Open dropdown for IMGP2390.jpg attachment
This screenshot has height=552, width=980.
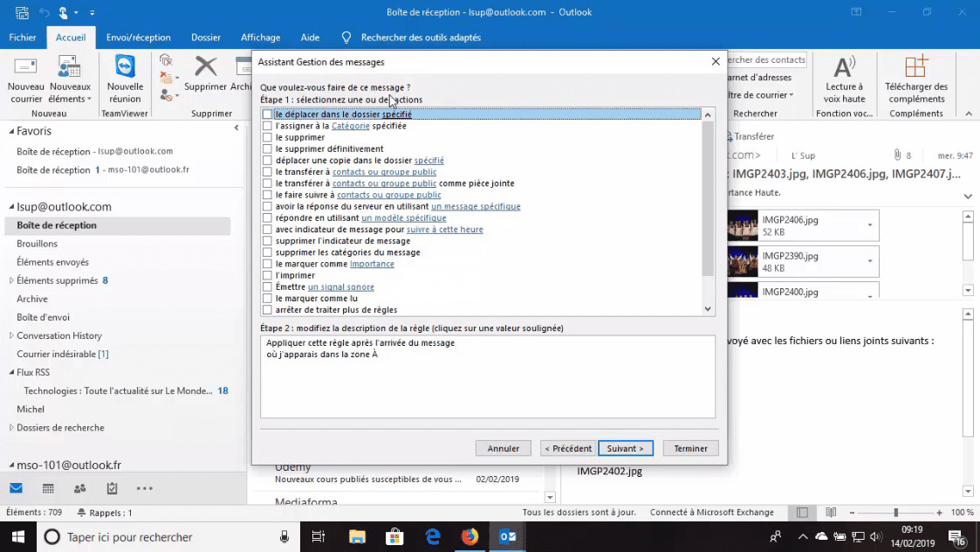click(x=869, y=261)
